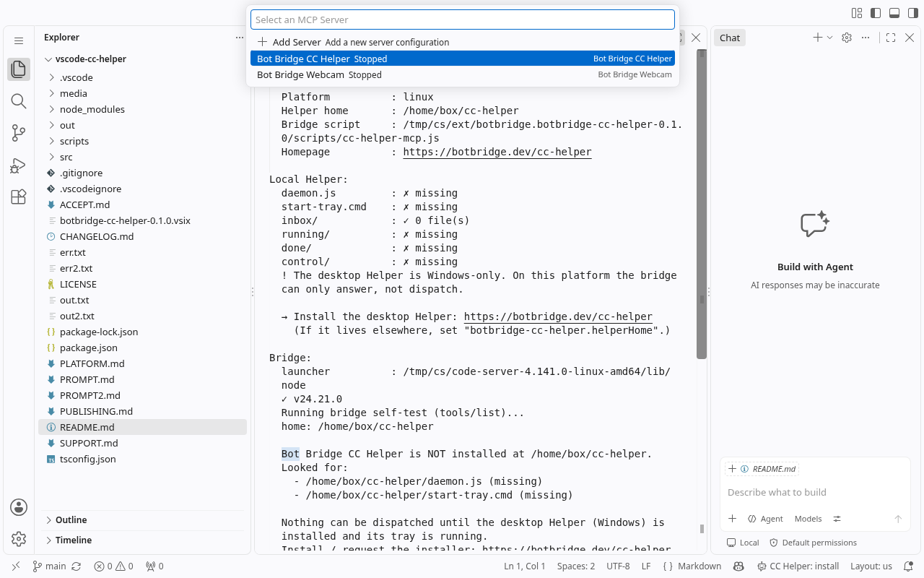924x578 pixels.
Task: Focus the Select an MCP Server input
Action: tap(463, 20)
